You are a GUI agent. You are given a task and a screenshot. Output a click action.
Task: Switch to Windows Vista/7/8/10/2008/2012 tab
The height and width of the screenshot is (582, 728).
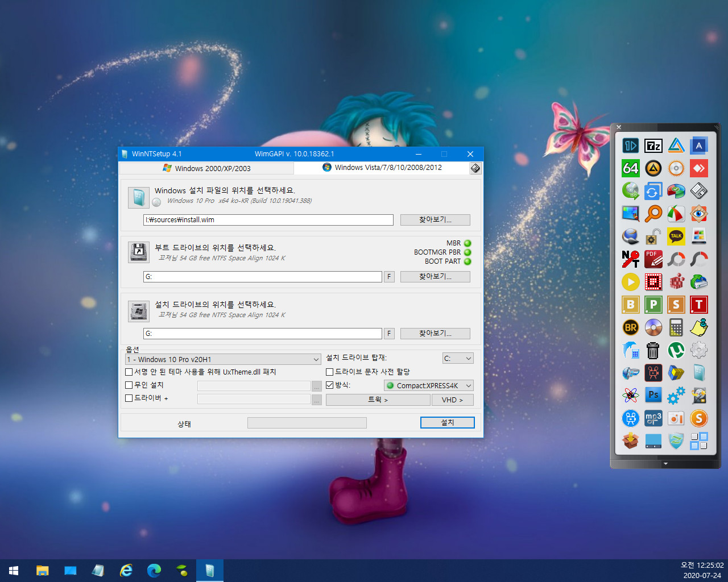[x=382, y=168]
